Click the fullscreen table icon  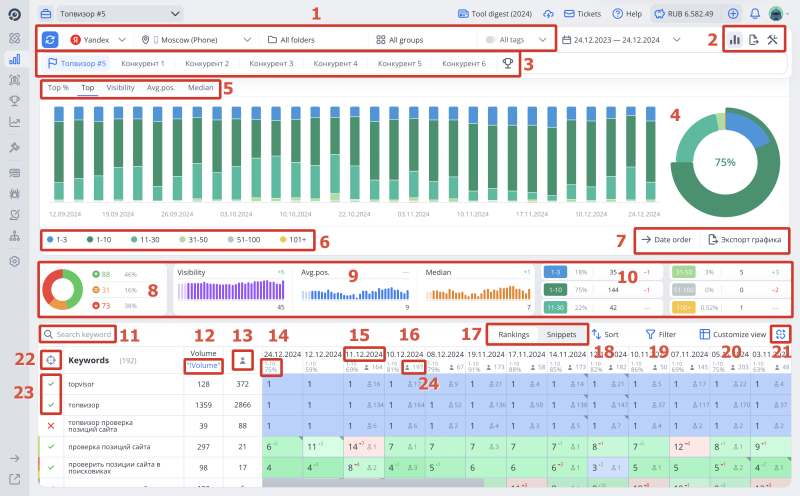780,334
